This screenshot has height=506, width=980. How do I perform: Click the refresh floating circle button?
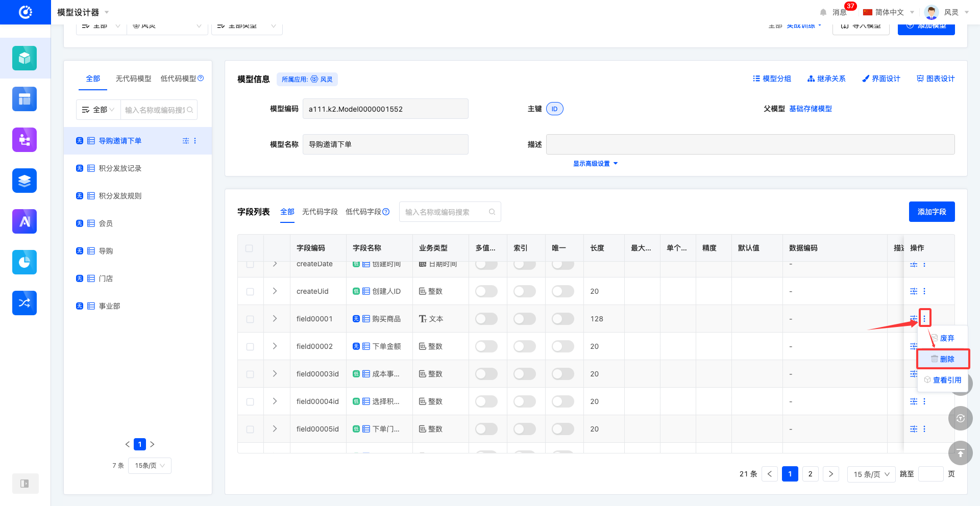point(961,418)
